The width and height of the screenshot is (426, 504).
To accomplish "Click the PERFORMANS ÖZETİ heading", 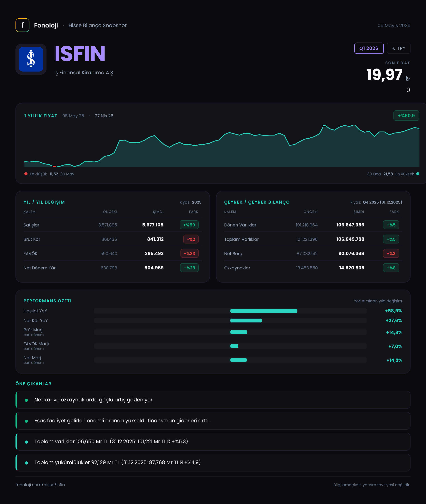I will coord(48,301).
